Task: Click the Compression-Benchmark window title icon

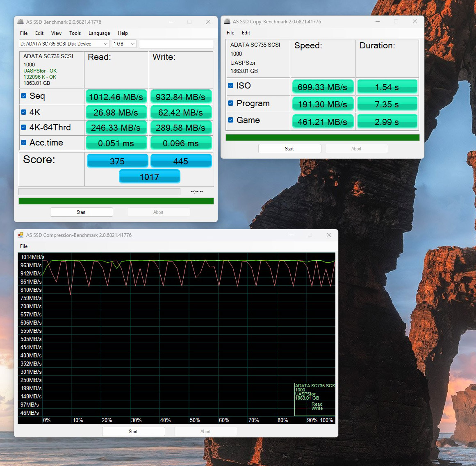Action: [20, 235]
